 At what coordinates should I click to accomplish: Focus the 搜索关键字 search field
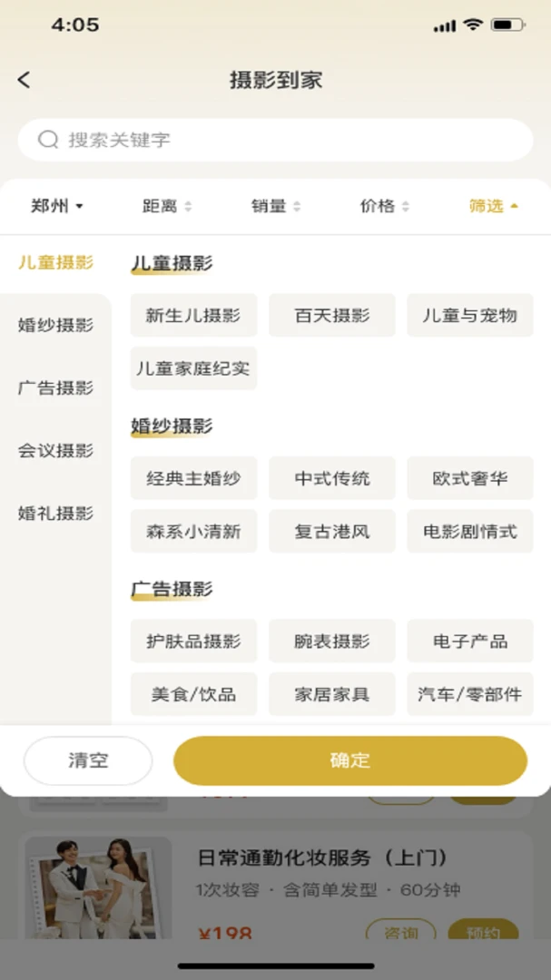[275, 140]
